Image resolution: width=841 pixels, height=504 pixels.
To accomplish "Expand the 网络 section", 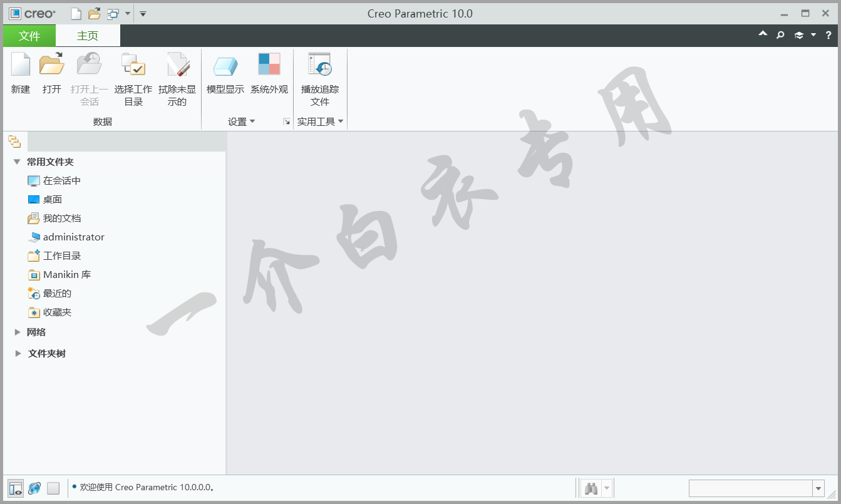I will click(18, 332).
